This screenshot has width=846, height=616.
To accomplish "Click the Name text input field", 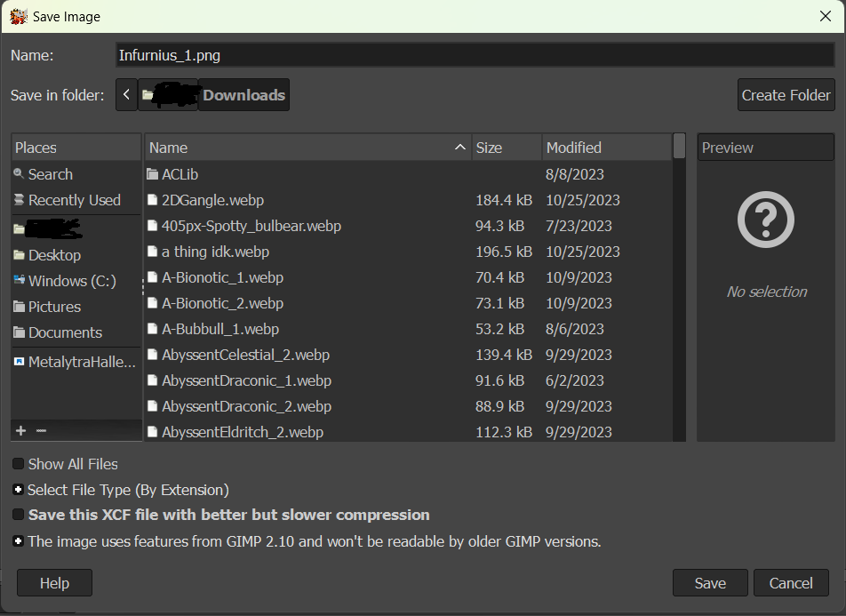I will [x=475, y=55].
